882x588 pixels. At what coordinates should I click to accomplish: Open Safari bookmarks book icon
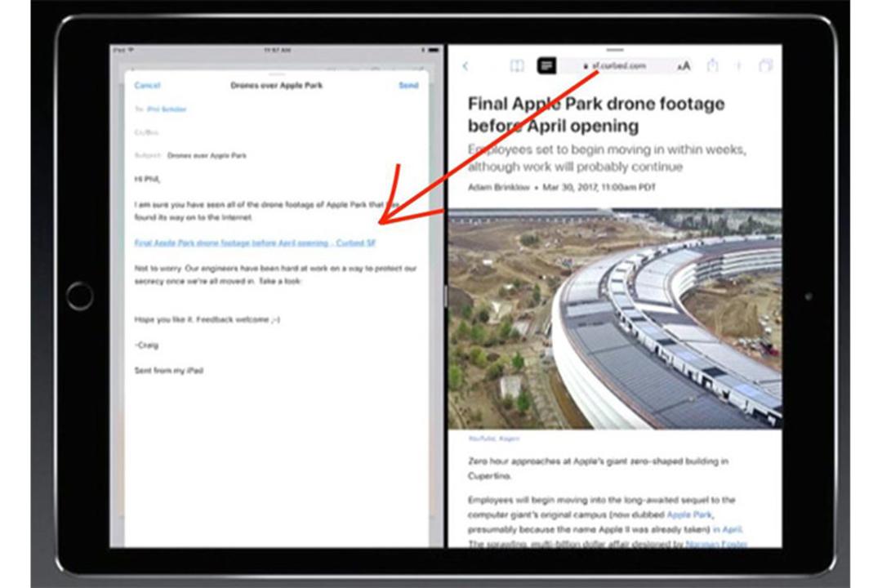(x=516, y=66)
